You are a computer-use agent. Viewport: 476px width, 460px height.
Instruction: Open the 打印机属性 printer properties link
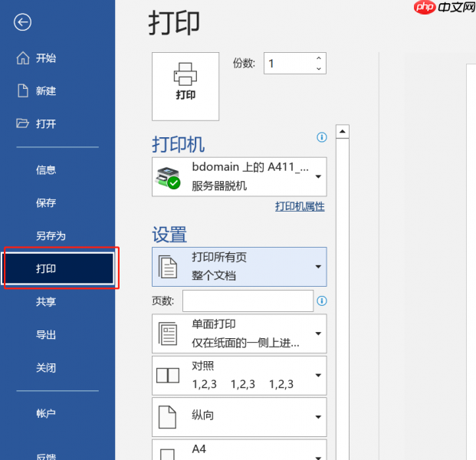point(300,207)
